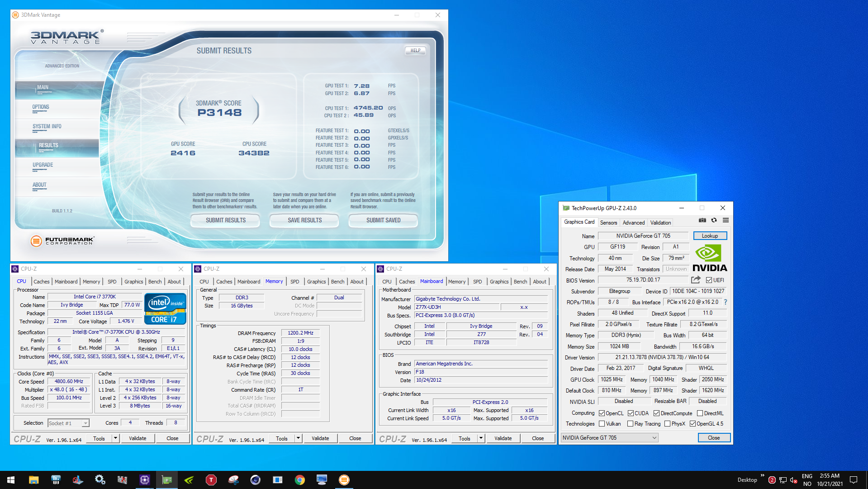Toggle the OpenCL checkbox
Screen dimensions: 868x489
(602, 413)
